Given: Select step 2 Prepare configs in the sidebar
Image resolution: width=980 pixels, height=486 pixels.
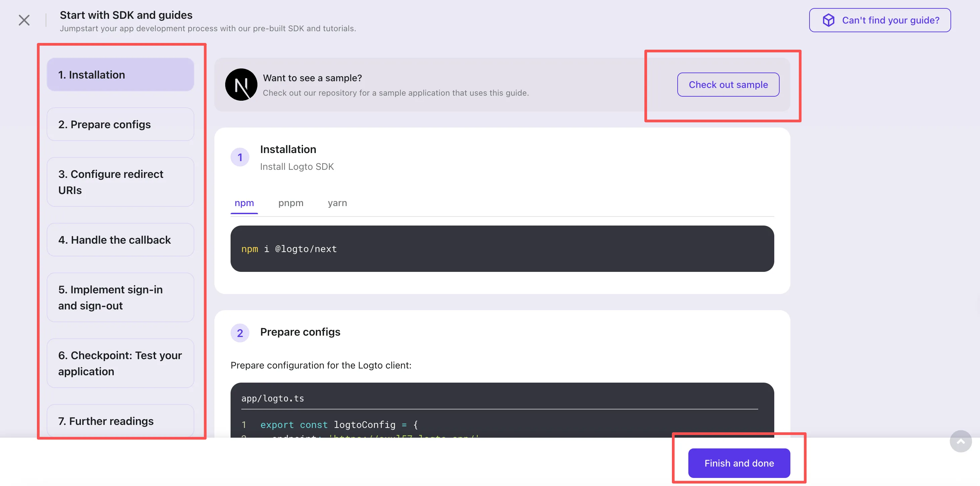Looking at the screenshot, I should click(120, 124).
